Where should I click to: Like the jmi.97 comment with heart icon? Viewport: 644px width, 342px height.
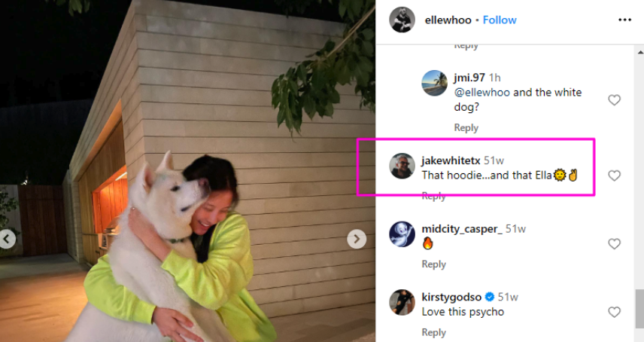coord(614,100)
